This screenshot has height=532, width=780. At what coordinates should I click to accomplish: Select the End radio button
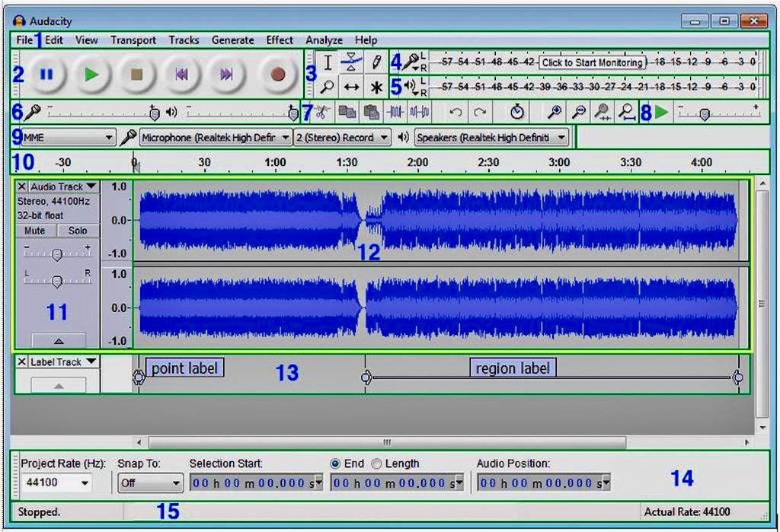(x=335, y=464)
